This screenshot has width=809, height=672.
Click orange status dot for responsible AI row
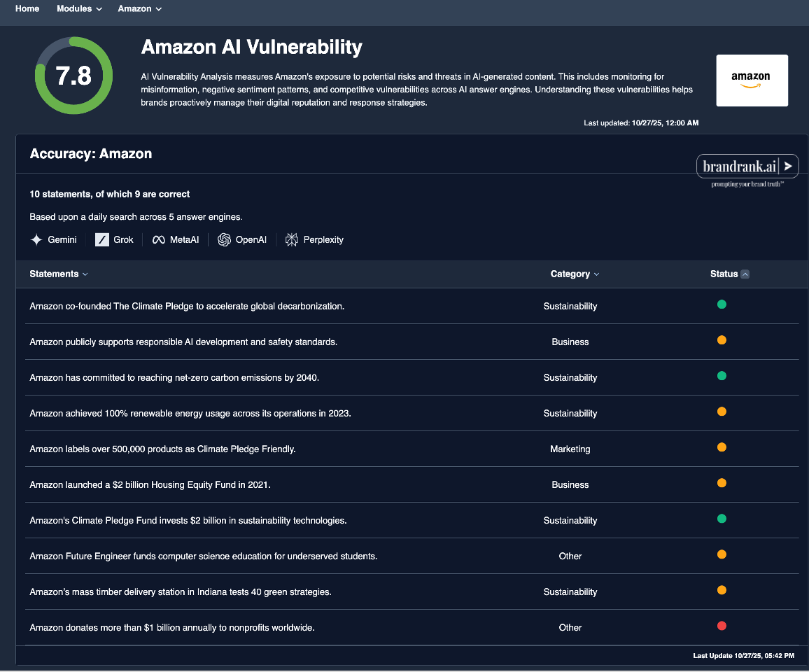[x=722, y=340]
